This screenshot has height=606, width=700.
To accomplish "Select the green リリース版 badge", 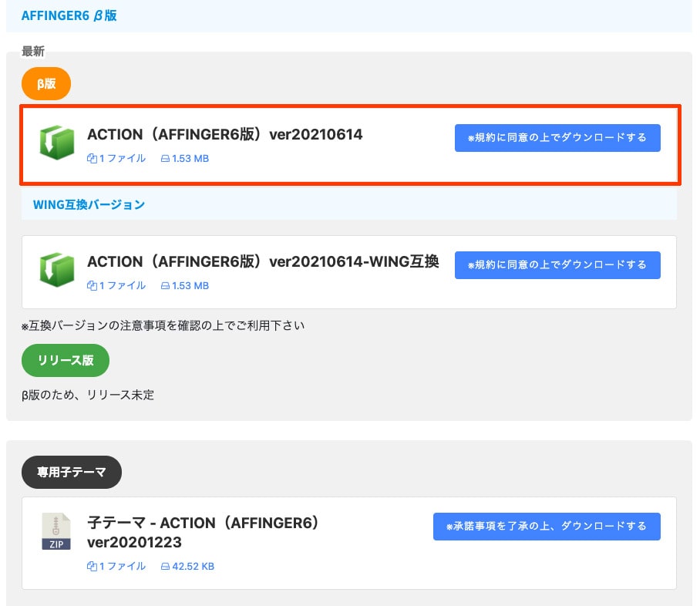I will [x=66, y=360].
